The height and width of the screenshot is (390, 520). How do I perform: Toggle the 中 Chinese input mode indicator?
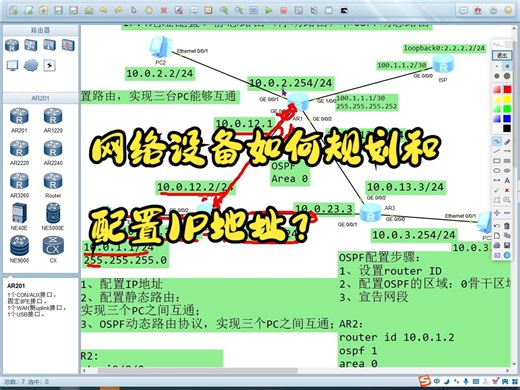tap(437, 381)
